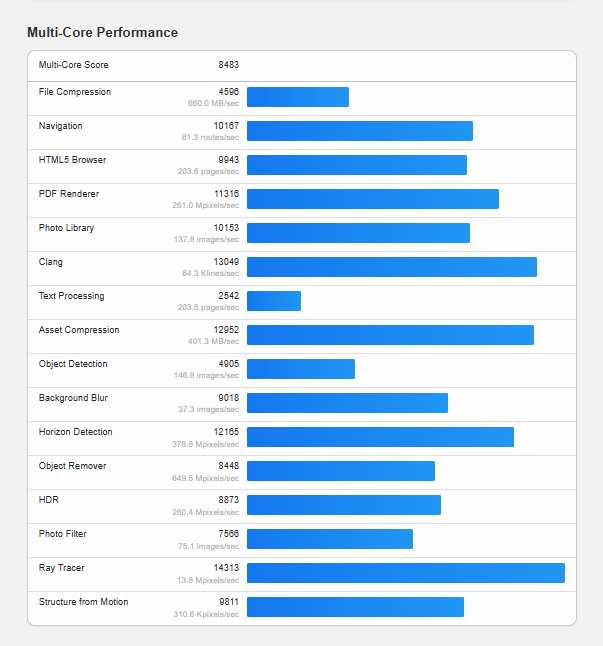Click the HTML5 Browser label
Screen dimensions: 603x646
point(72,160)
